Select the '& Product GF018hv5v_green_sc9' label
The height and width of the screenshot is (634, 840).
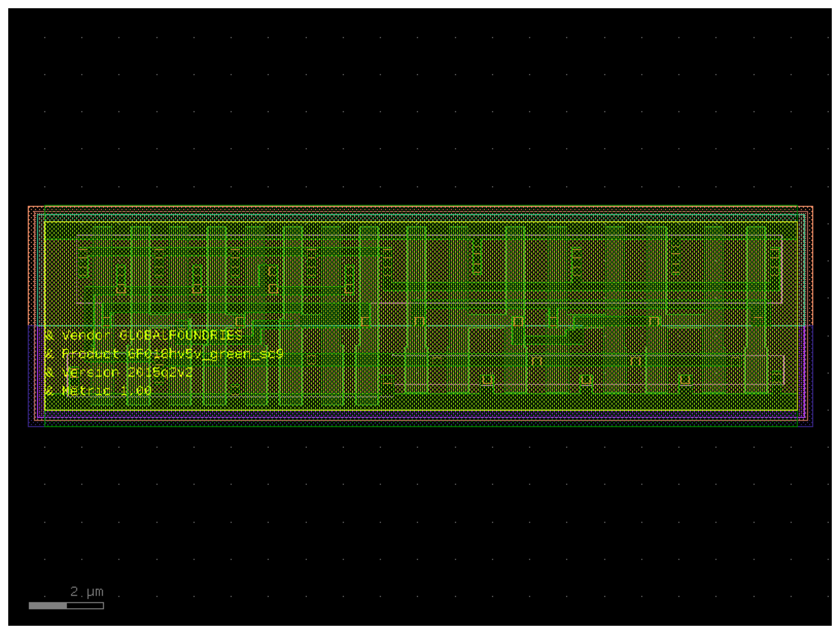tap(164, 354)
